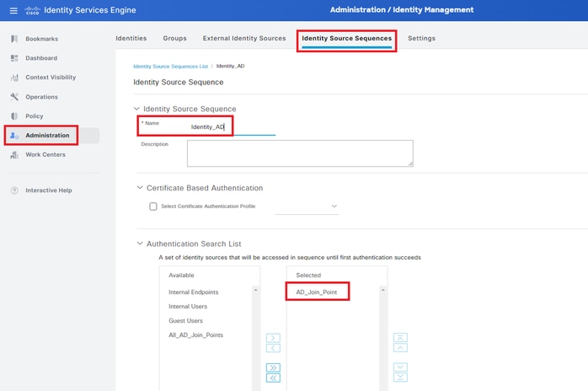Click Selected list scrollbar up arrow
This screenshot has height=391, width=588.
tap(383, 290)
